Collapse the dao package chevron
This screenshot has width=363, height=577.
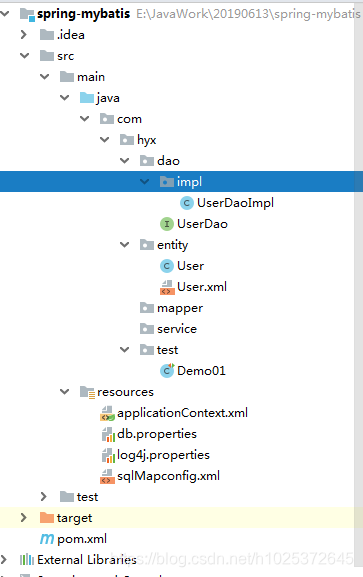(125, 160)
